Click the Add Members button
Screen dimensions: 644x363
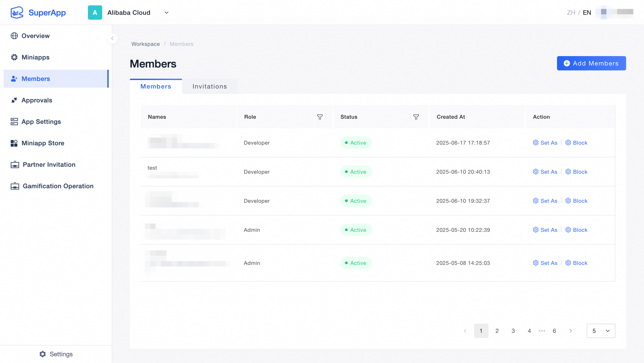591,63
